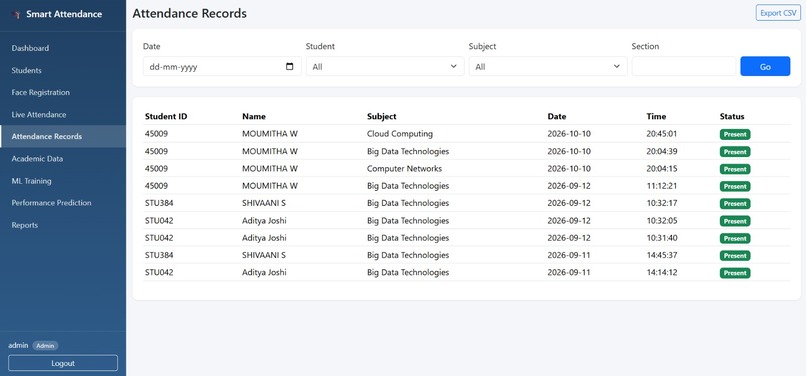Select the Computer Networks subject cell
The image size is (806, 376).
click(405, 169)
